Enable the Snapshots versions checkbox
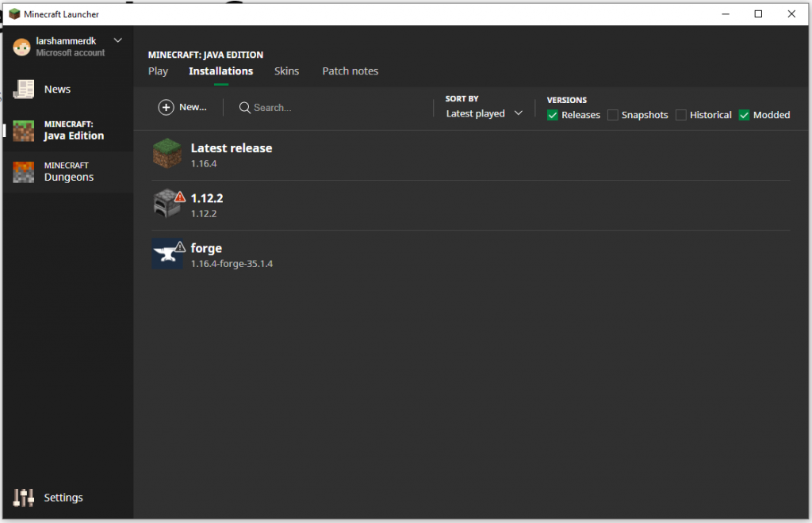The height and width of the screenshot is (523, 812). tap(613, 115)
